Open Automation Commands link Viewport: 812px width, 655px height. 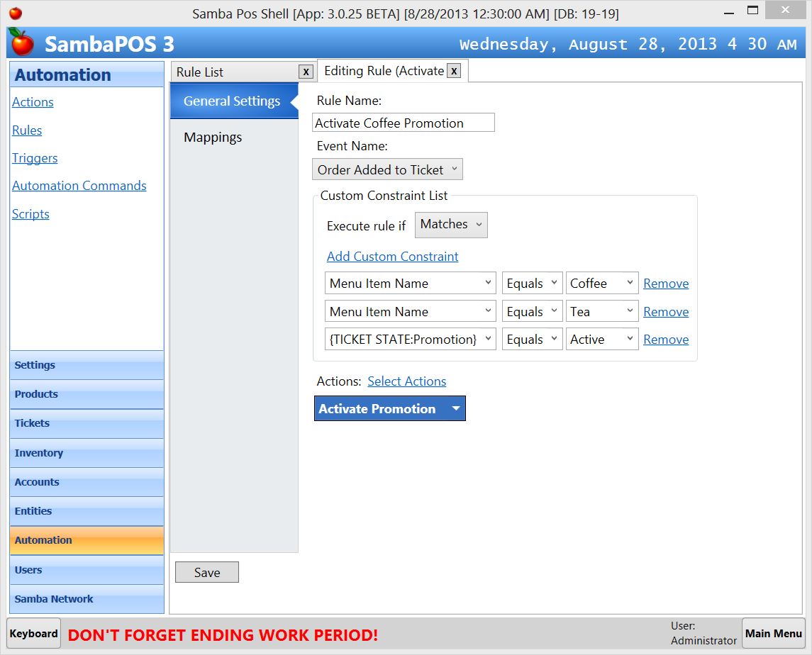pos(79,185)
